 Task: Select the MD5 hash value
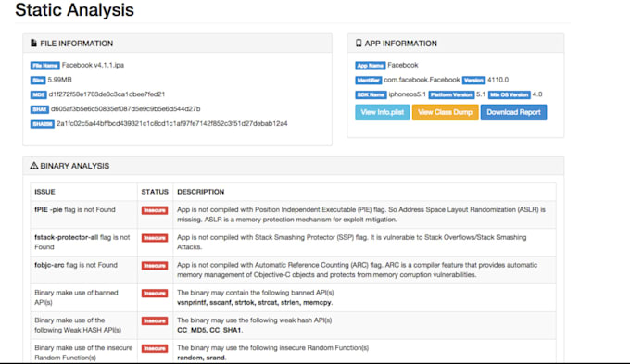107,94
